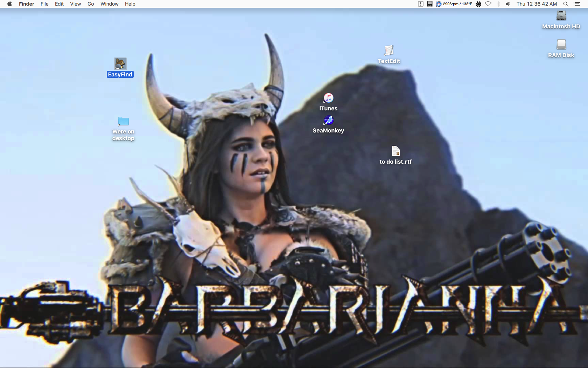
Task: Click the SeaMonkey label text
Action: tap(328, 130)
